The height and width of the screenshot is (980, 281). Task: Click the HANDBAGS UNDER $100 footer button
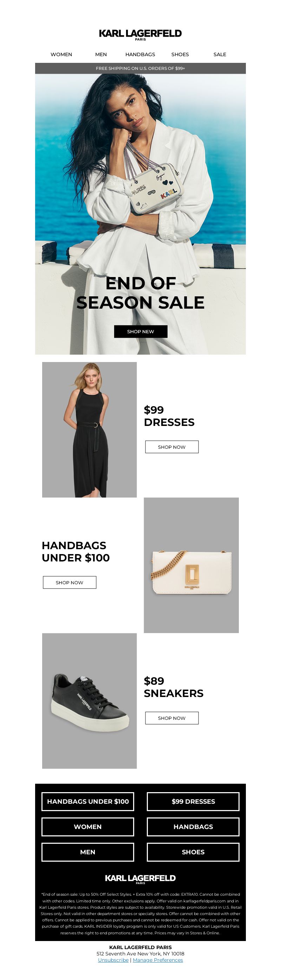click(x=87, y=801)
